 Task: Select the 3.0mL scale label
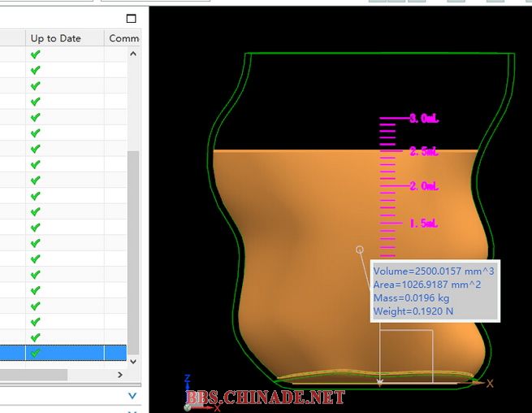[424, 118]
